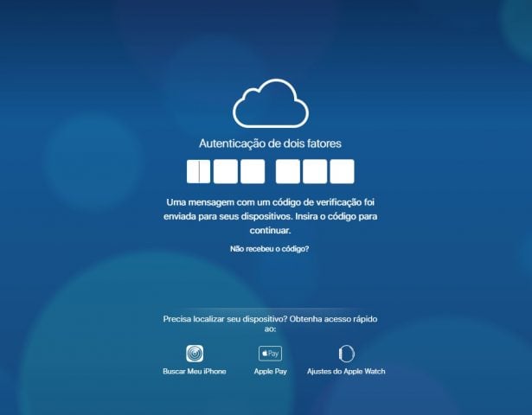This screenshot has width=532, height=415.
Task: Open the 'Apple Pay' label link
Action: click(271, 372)
